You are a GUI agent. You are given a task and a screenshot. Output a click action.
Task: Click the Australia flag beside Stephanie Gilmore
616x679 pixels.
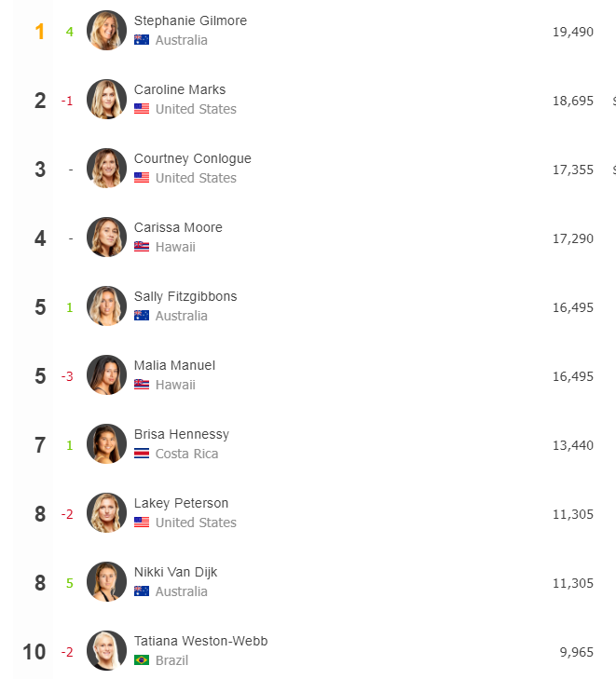[142, 40]
